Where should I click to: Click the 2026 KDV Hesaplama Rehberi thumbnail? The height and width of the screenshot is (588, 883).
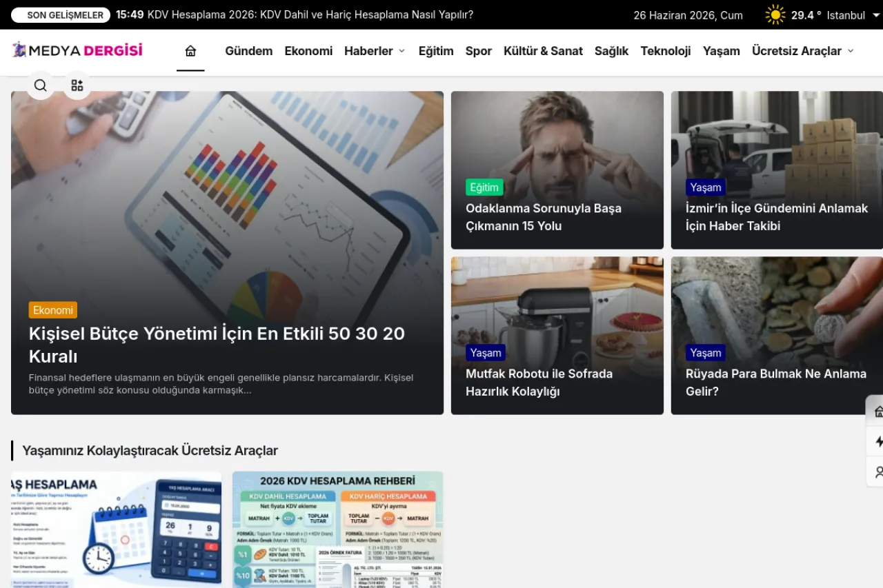click(x=337, y=529)
